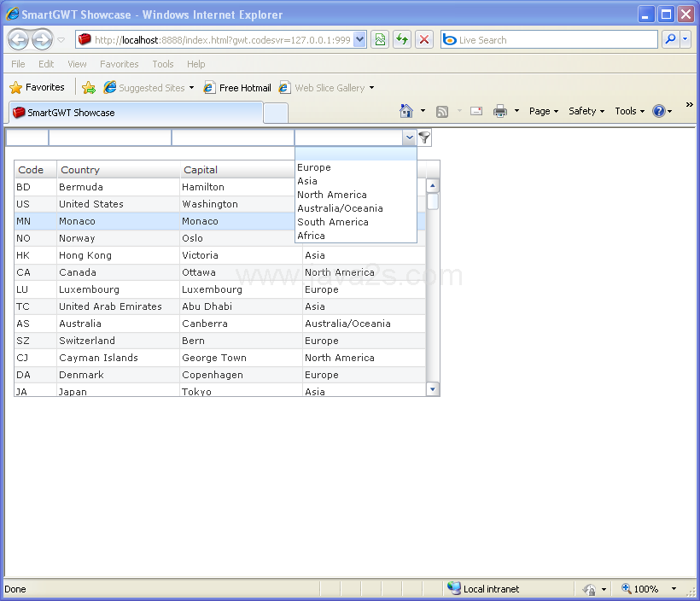Open the View menu
The width and height of the screenshot is (700, 601).
pos(77,64)
